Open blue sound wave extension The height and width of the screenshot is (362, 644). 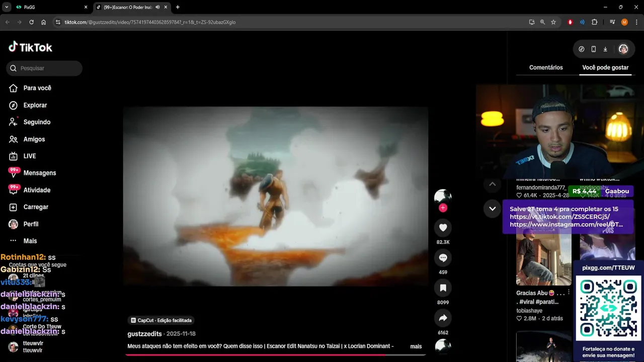pos(582,22)
